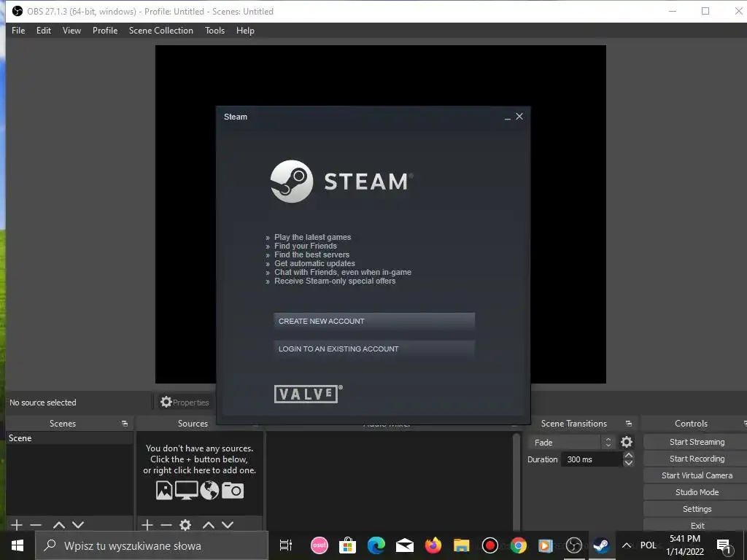This screenshot has width=747, height=560.
Task: Open the View menu
Action: (71, 31)
